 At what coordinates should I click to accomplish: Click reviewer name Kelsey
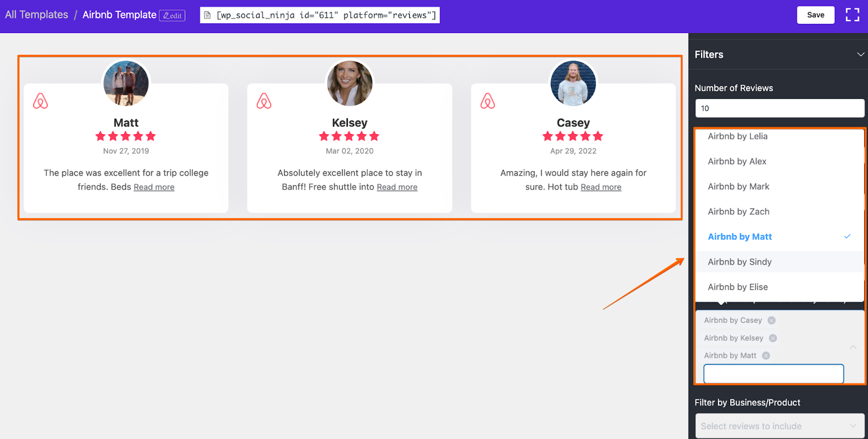click(350, 123)
